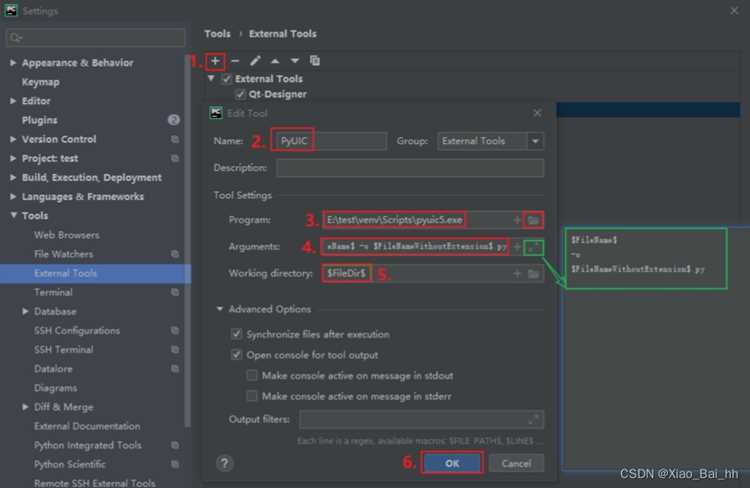The image size is (750, 488).
Task: Collapse the Advanced Options section
Action: pos(220,309)
